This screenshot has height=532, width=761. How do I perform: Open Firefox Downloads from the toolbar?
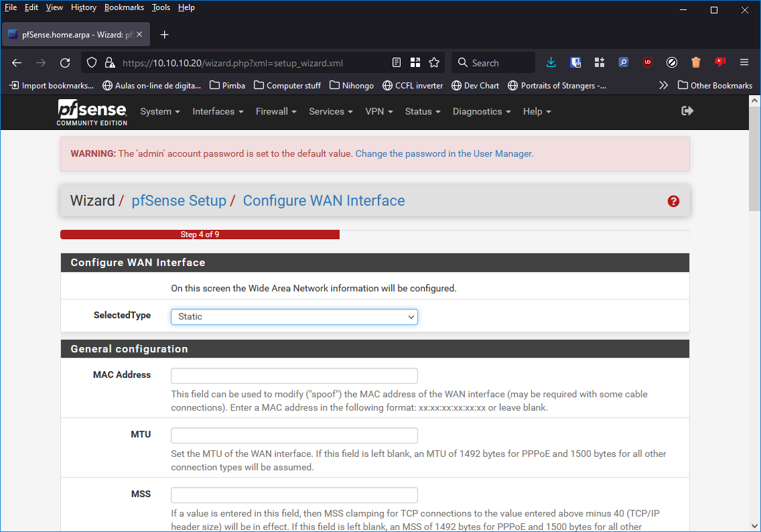coord(551,62)
